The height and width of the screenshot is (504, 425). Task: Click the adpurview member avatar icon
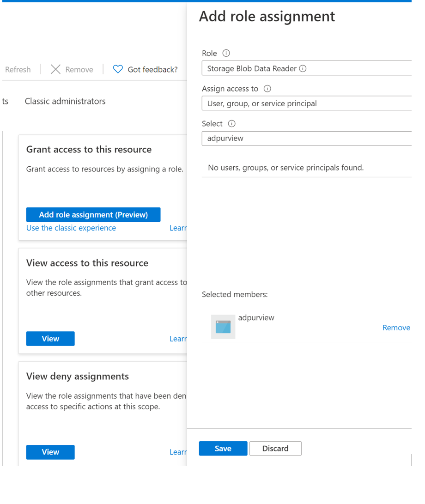point(223,327)
